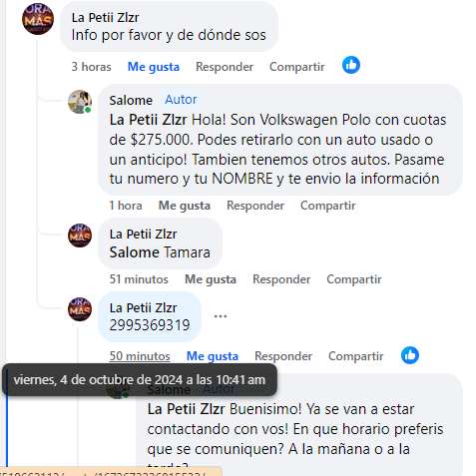Click the like reaction icon beside phone number comment

pos(410,355)
